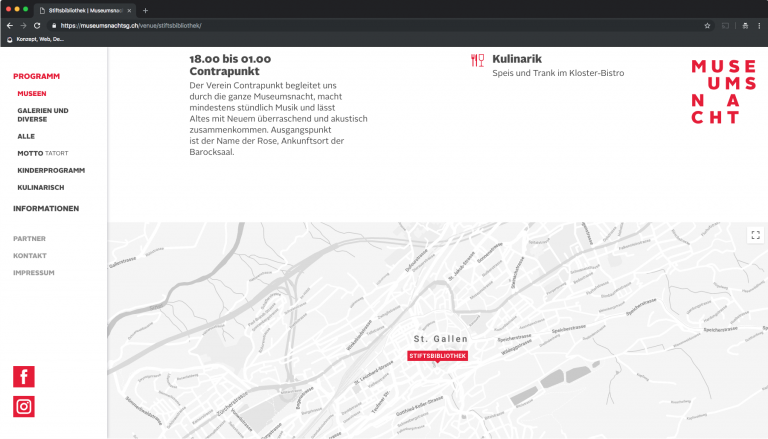Switch to the Stiftsbibliothek browser tab
Viewport: 768px width, 439px height.
tap(84, 10)
